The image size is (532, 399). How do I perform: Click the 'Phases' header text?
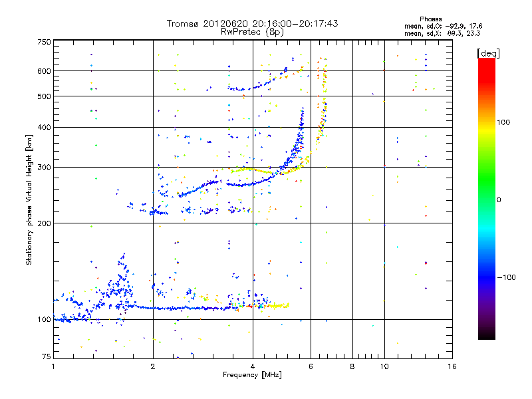430,19
